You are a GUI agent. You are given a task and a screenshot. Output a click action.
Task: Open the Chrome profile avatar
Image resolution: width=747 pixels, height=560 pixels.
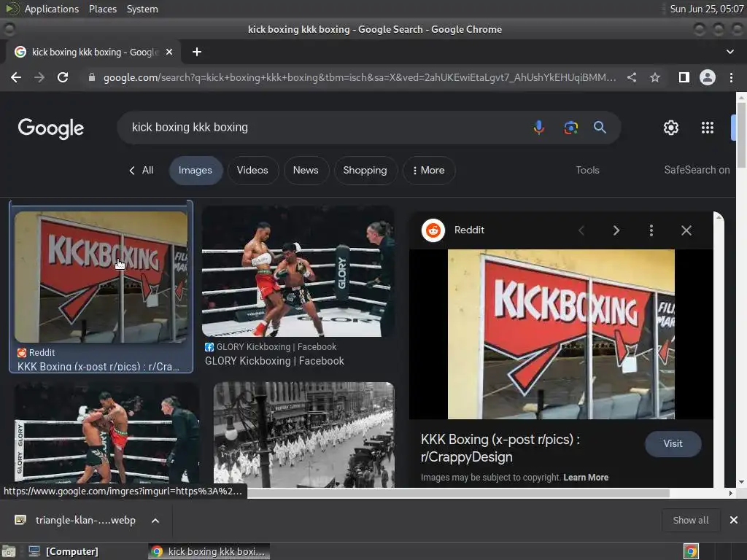(x=708, y=77)
